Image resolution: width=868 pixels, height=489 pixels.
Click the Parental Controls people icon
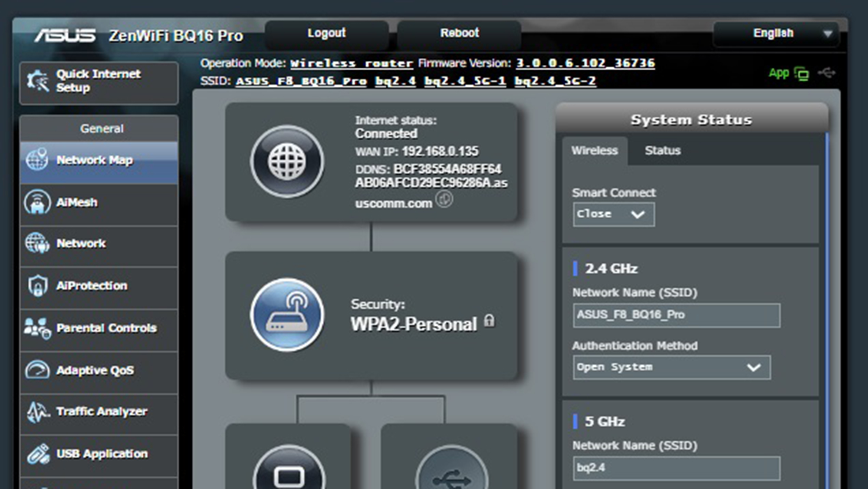tap(37, 328)
